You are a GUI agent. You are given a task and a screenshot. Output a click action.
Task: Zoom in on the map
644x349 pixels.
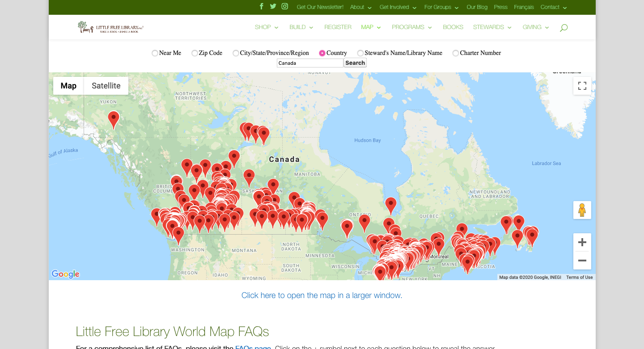click(x=582, y=242)
